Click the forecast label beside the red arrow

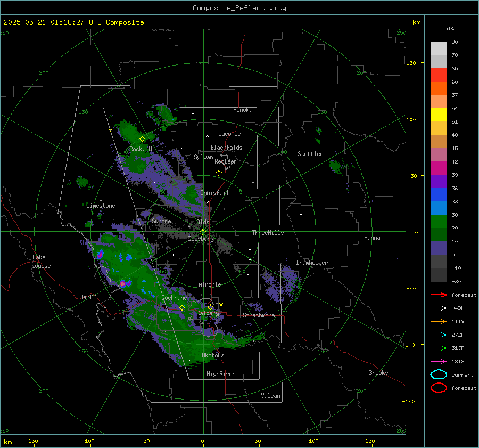464,295
